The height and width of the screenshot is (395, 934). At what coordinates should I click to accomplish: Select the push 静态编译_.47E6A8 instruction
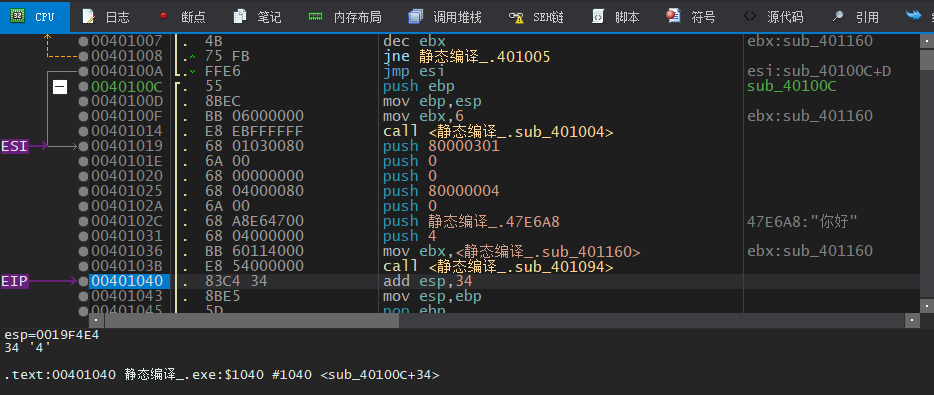471,221
